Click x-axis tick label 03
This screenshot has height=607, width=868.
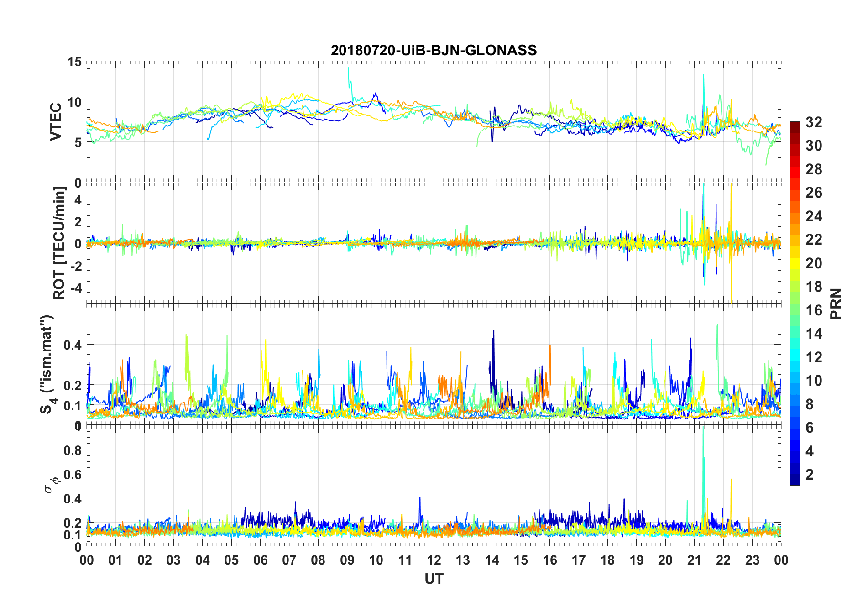click(x=173, y=560)
